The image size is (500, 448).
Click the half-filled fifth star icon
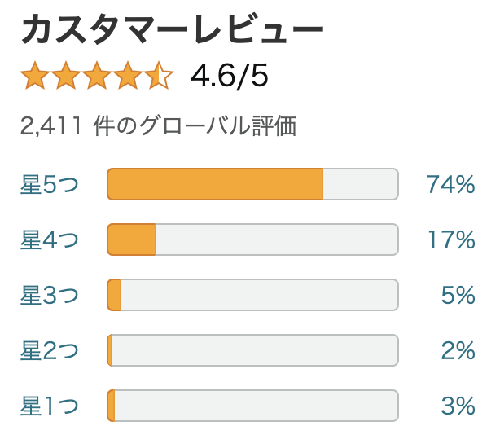tap(158, 76)
